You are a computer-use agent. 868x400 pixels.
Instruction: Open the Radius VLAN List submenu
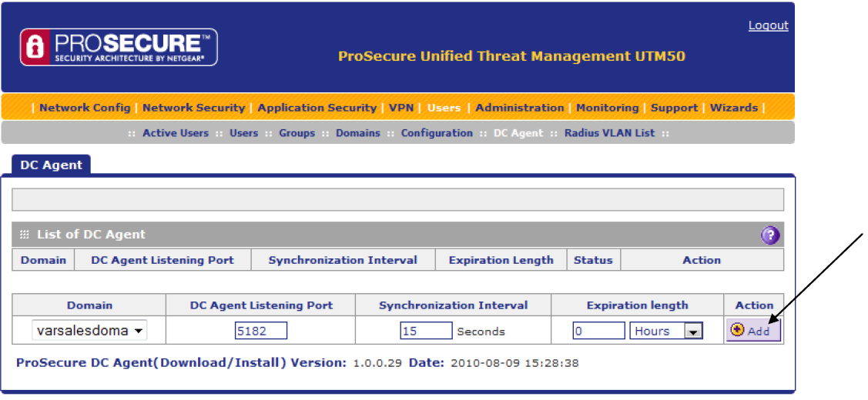coord(609,133)
